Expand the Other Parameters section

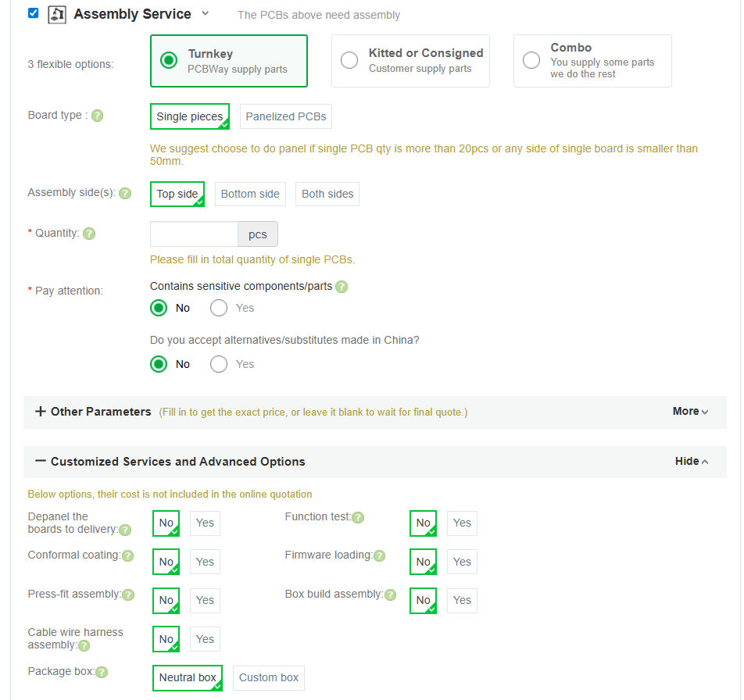point(41,412)
